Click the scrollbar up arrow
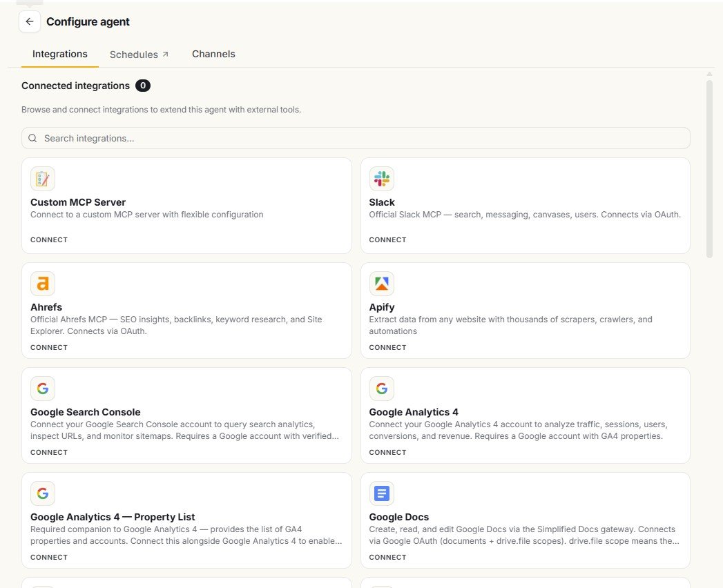723x588 pixels. (x=709, y=75)
